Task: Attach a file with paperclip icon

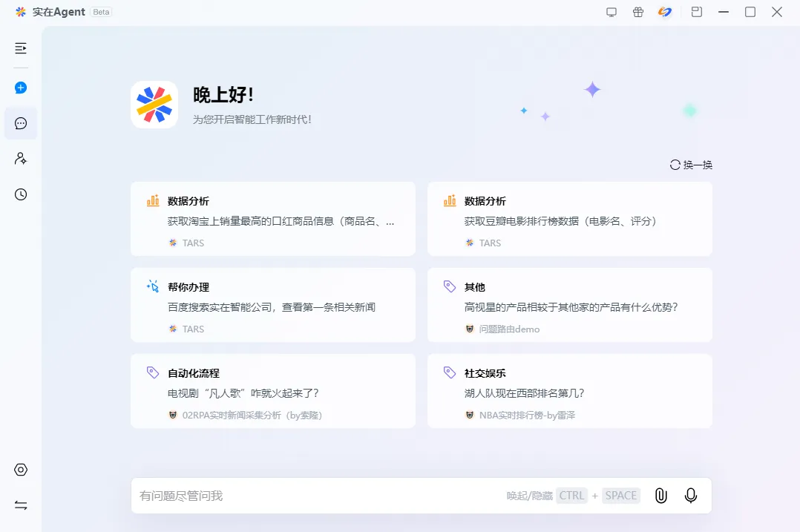Action: (x=660, y=496)
